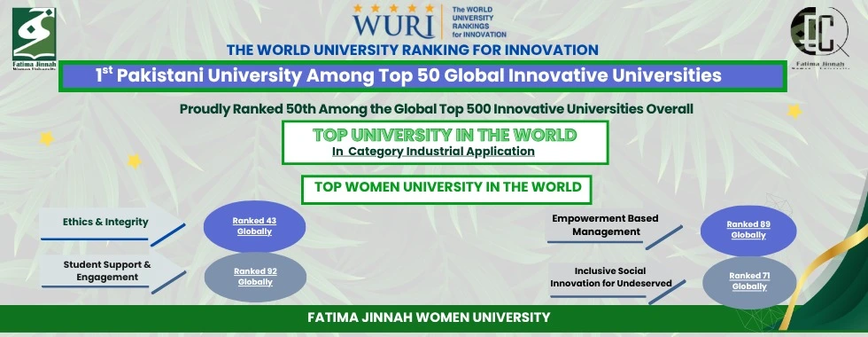Click the WURI five-star logo
The height and width of the screenshot is (337, 868).
coord(394,21)
